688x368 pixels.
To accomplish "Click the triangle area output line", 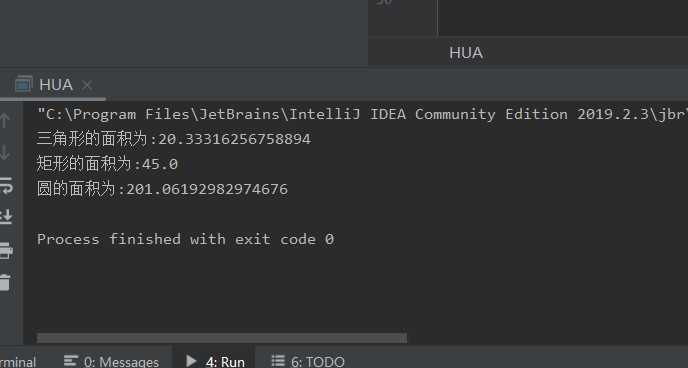I will [x=174, y=139].
